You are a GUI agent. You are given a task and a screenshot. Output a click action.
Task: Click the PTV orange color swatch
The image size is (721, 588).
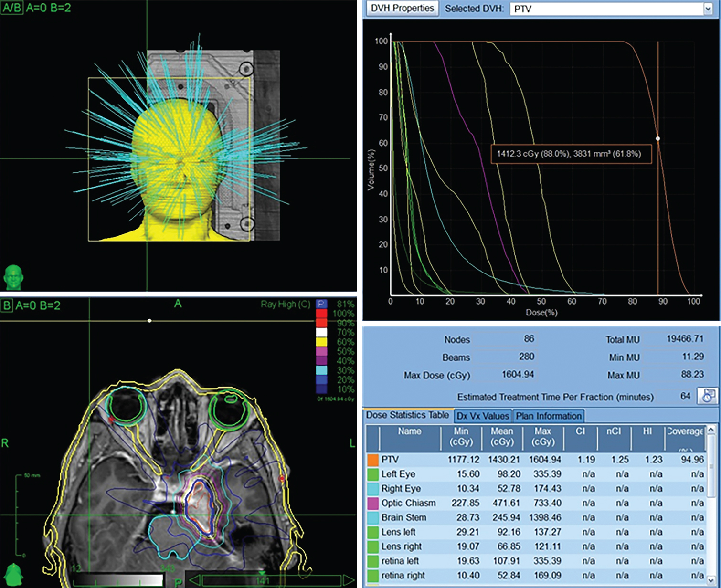pyautogui.click(x=373, y=460)
